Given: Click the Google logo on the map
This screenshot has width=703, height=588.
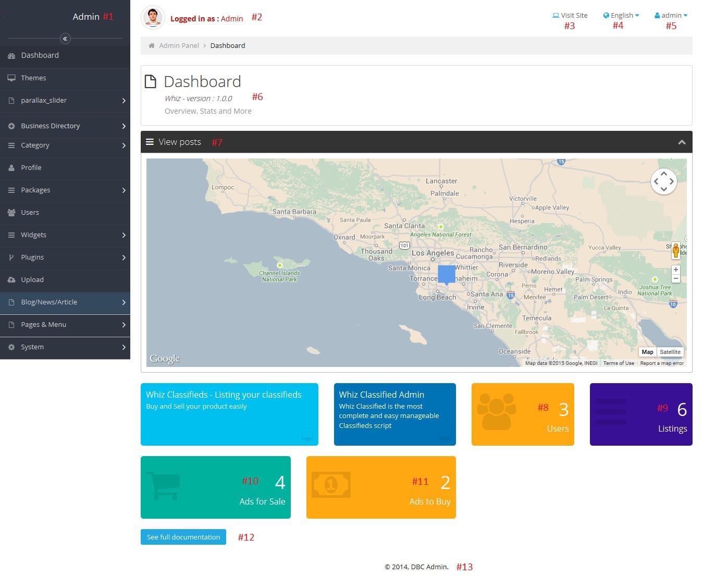Looking at the screenshot, I should click(x=165, y=359).
